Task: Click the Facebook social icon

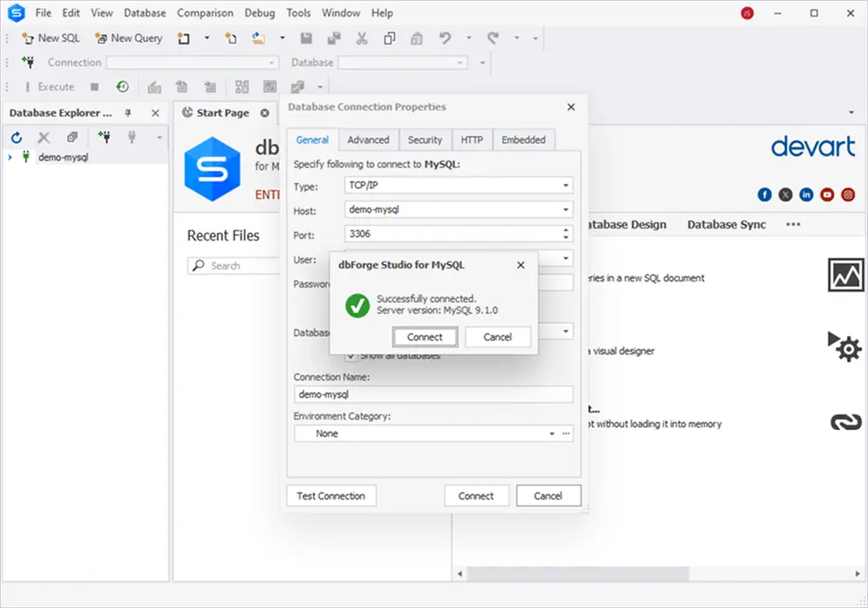Action: [765, 195]
